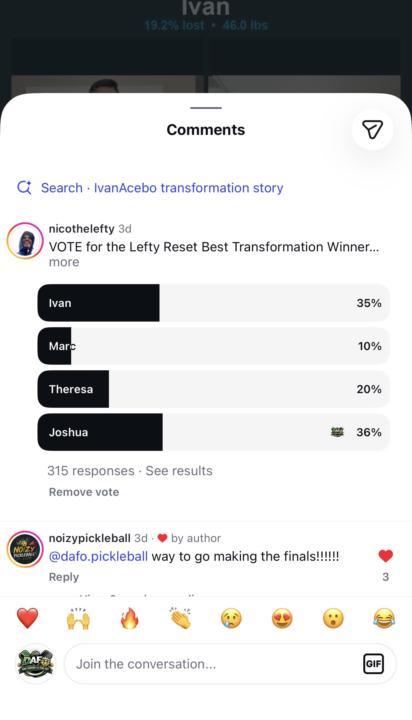The height and width of the screenshot is (720, 412).
Task: React with the laughing tears emoji
Action: 384,618
